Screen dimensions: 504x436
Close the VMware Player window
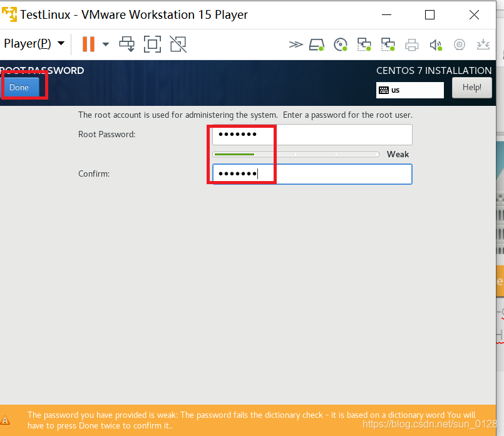pos(474,15)
